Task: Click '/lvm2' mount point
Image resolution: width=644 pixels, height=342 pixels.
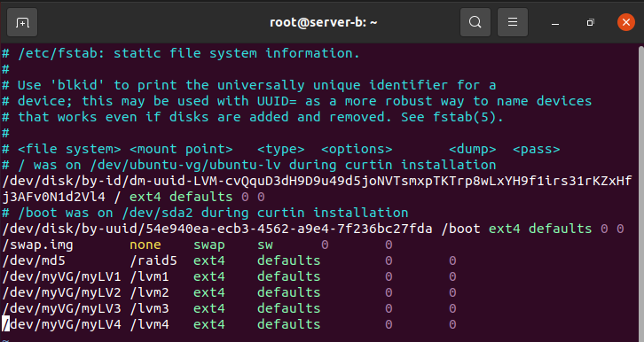Action: pos(150,292)
